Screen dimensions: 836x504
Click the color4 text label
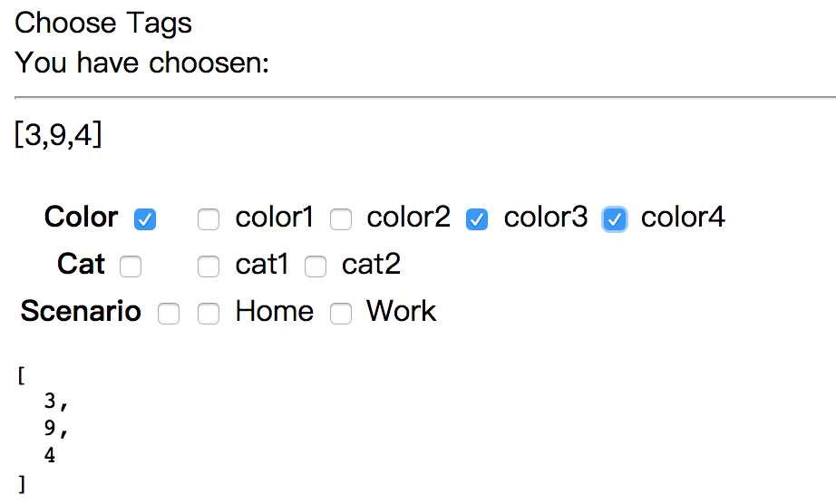(683, 218)
